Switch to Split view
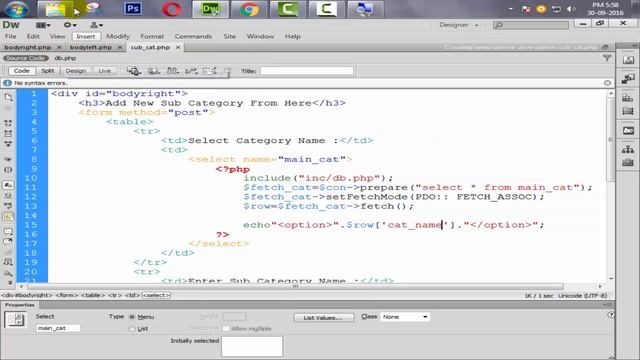The image size is (640, 360). (x=48, y=71)
